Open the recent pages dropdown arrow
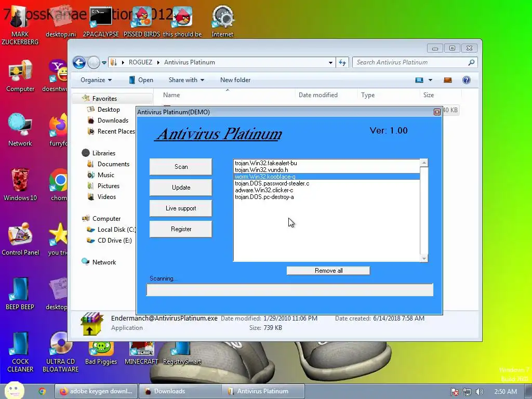The height and width of the screenshot is (399, 532). 104,63
